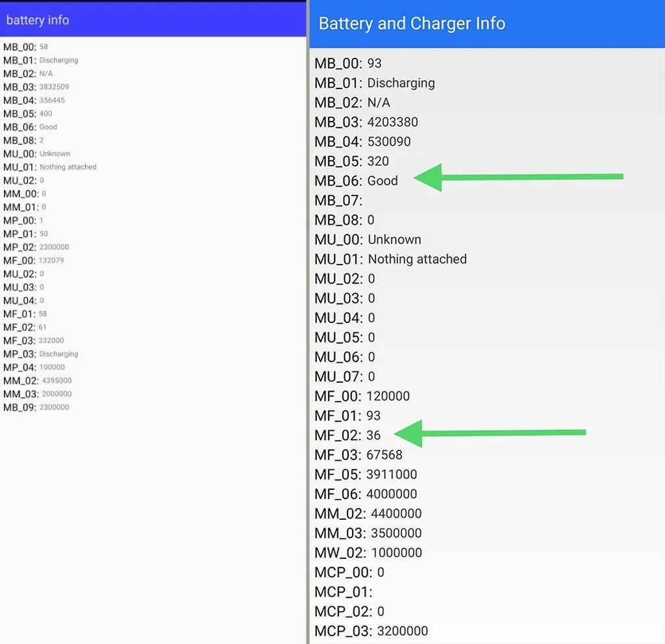Click the MF_00 value 120000

coord(388,396)
